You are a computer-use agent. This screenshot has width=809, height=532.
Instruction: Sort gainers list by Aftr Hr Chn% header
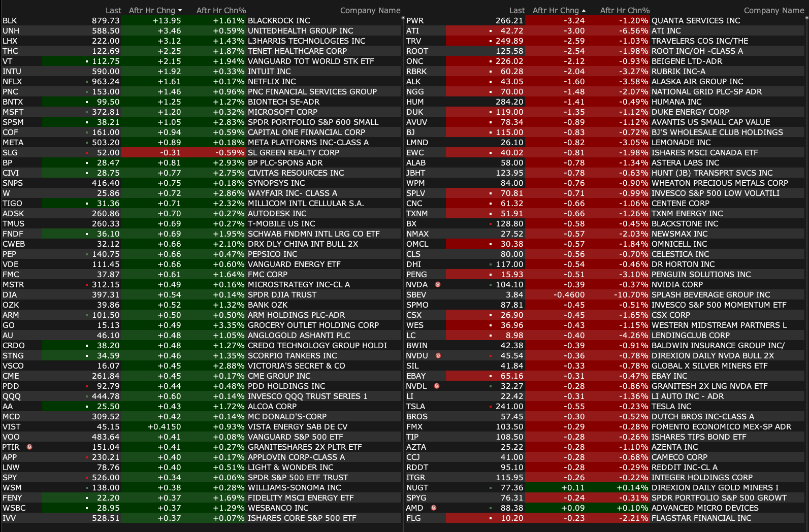[x=221, y=11]
